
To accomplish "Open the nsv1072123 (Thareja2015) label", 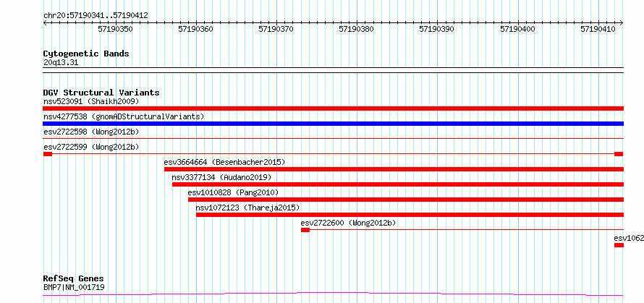I will (x=247, y=208).
